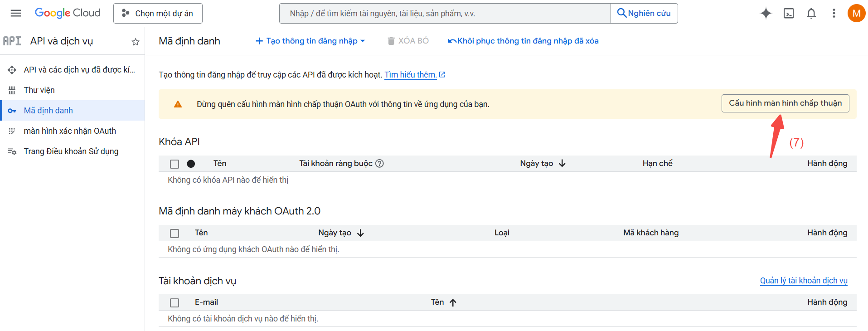
Task: Click the help icon beside 'Tài khoản ràng buộc'
Action: tap(380, 163)
